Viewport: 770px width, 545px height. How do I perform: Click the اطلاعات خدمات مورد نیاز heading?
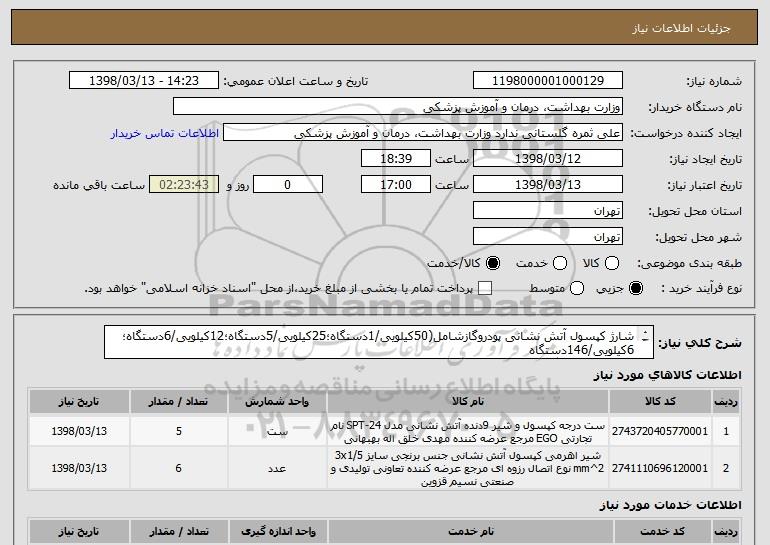point(670,505)
